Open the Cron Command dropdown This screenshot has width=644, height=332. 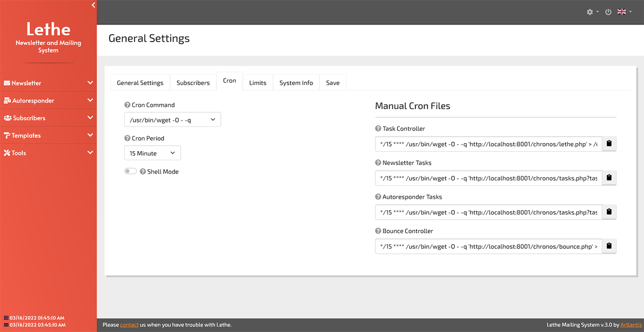point(173,120)
